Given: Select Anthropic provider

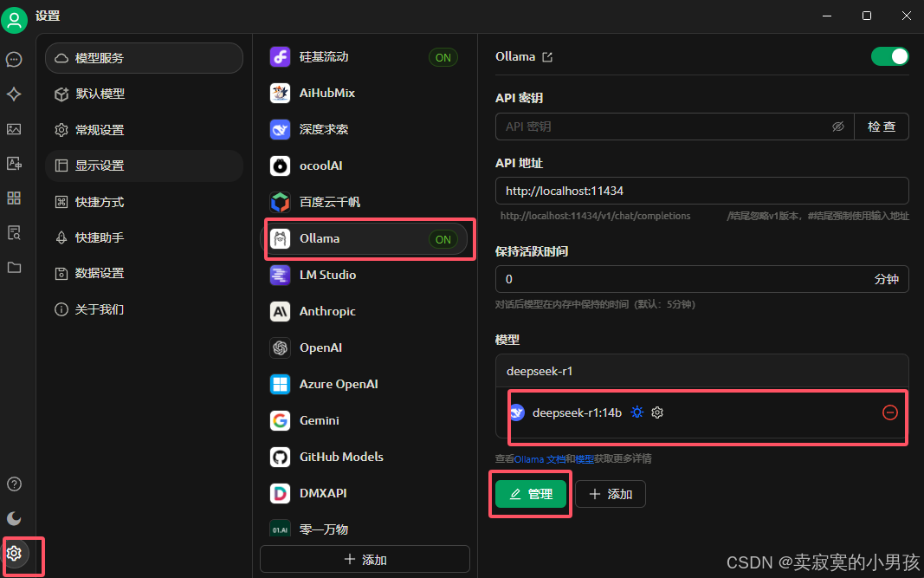Looking at the screenshot, I should tap(365, 311).
